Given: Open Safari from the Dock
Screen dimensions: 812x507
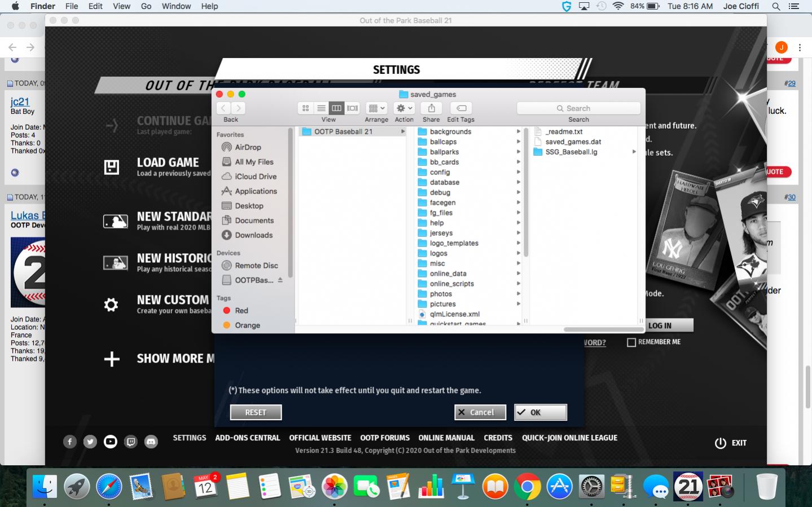Looking at the screenshot, I should pyautogui.click(x=109, y=487).
